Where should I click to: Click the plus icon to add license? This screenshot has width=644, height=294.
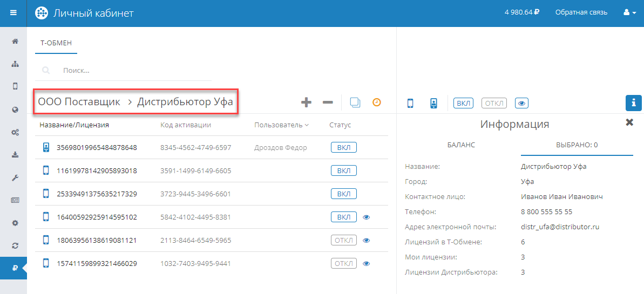306,102
